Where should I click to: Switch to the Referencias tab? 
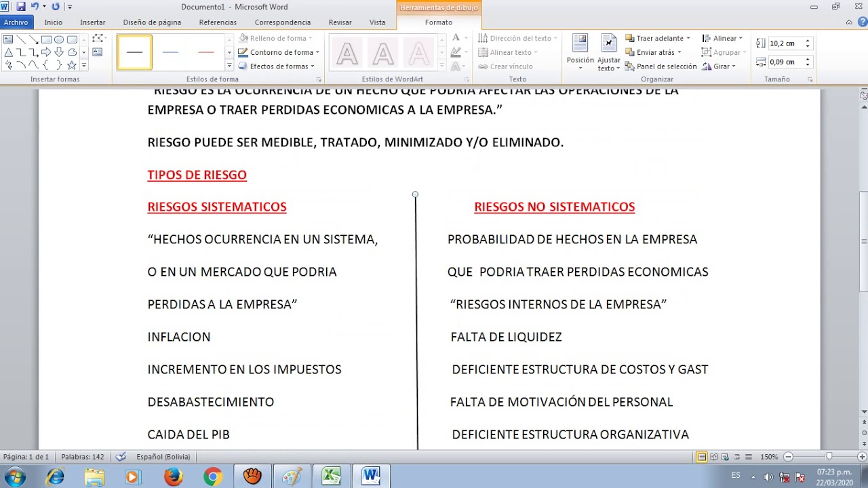point(218,22)
